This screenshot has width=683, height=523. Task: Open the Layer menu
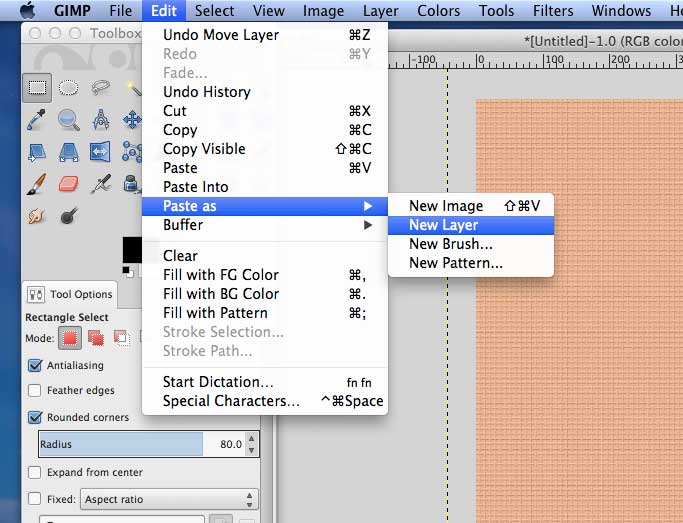click(381, 10)
